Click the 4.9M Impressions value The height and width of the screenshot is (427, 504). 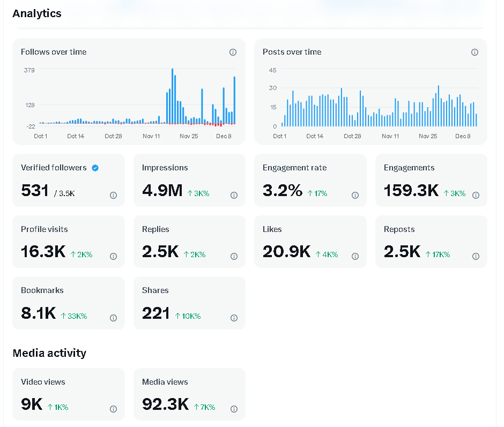(162, 190)
